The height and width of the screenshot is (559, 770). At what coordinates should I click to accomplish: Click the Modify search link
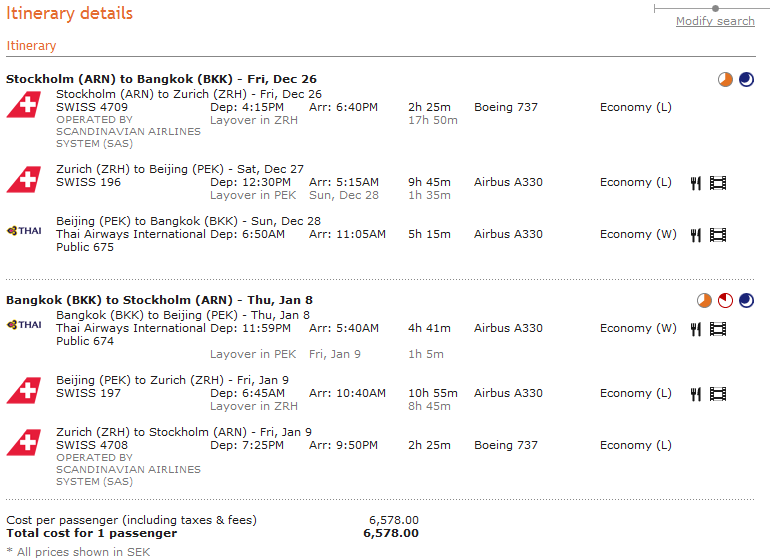[715, 21]
